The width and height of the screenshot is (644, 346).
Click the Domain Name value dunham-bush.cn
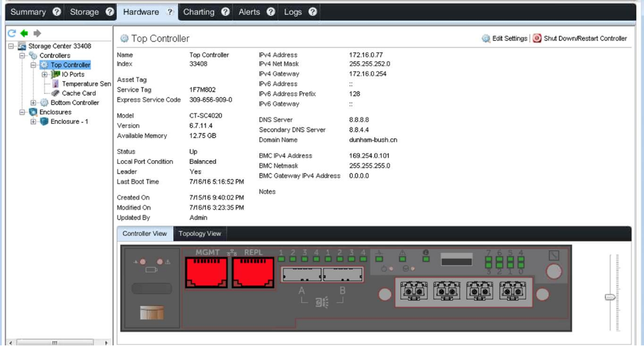pos(373,140)
